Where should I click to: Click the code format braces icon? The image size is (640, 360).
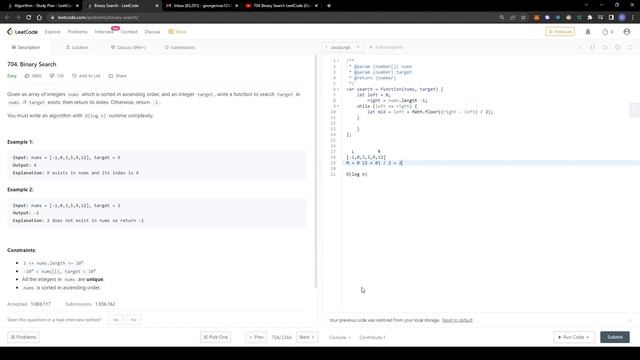coord(593,47)
